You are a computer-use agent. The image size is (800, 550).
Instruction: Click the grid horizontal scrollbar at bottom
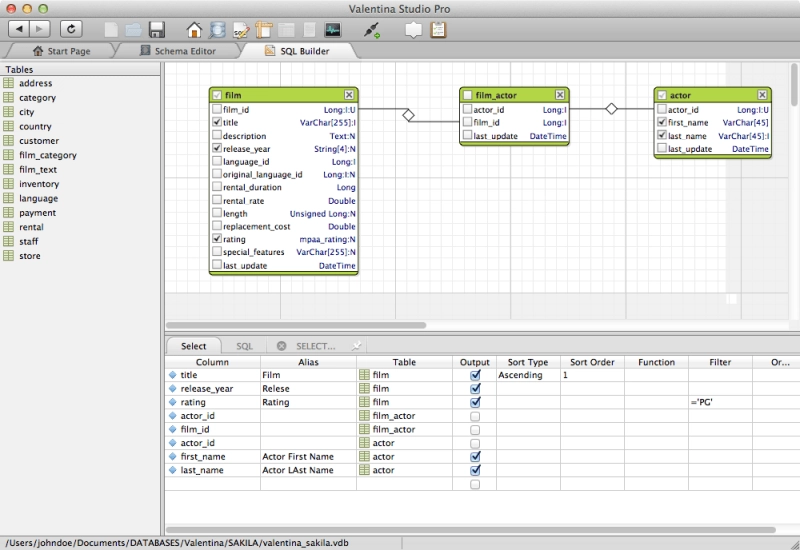pyautogui.click(x=470, y=530)
